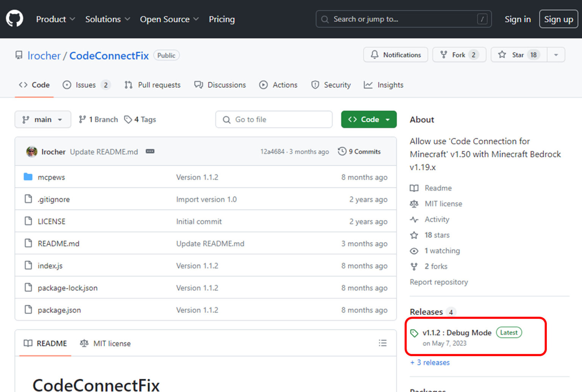Open the 1 Branch link
Viewport: 582px width, 392px height.
pyautogui.click(x=99, y=120)
